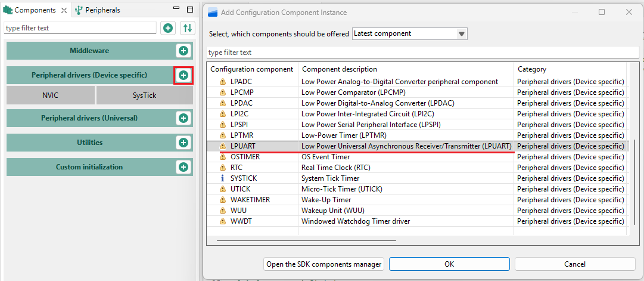
Task: Sort by Category column header
Action: pos(569,69)
